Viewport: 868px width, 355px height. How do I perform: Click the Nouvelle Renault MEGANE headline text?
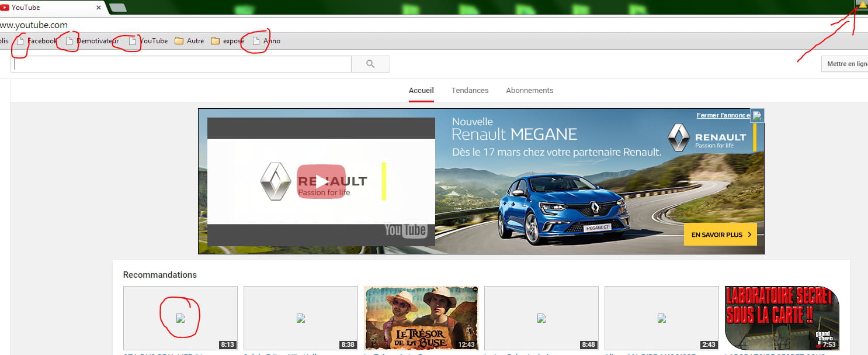(x=515, y=129)
